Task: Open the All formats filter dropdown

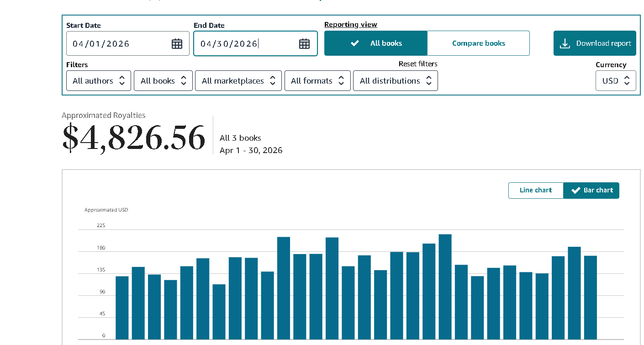Action: [317, 81]
